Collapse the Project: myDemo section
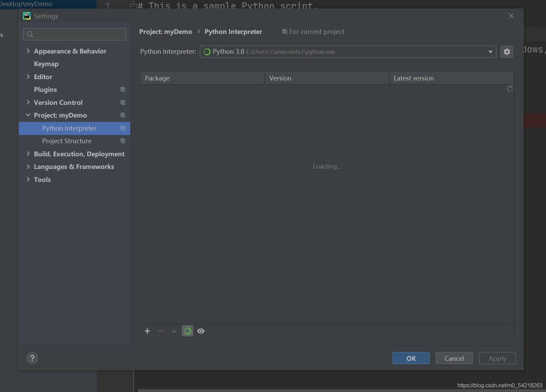Image resolution: width=546 pixels, height=392 pixels. coord(28,115)
